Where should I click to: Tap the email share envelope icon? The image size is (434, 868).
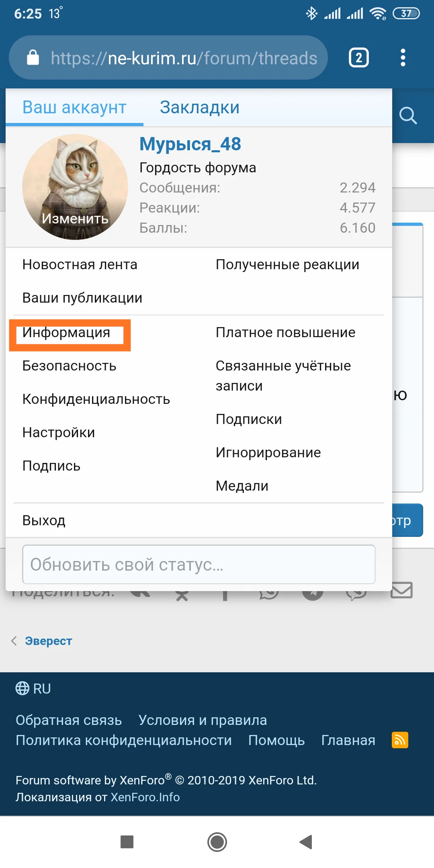pos(401,590)
